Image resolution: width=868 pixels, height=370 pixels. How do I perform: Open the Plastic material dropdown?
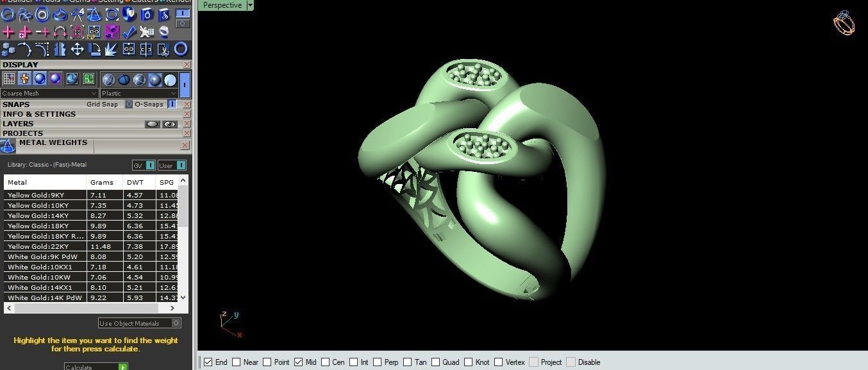pyautogui.click(x=139, y=94)
